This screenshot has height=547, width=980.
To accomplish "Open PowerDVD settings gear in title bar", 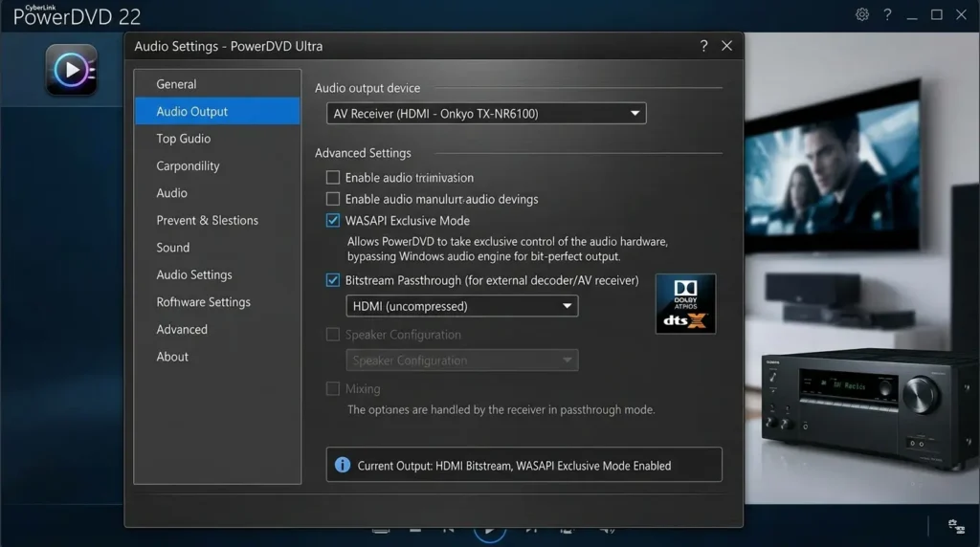I will [x=862, y=14].
